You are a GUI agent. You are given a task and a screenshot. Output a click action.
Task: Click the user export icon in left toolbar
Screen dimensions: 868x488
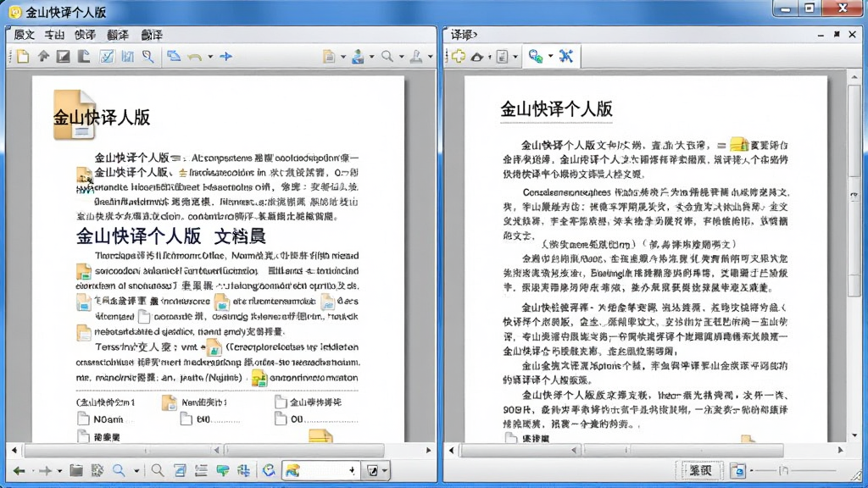point(359,57)
